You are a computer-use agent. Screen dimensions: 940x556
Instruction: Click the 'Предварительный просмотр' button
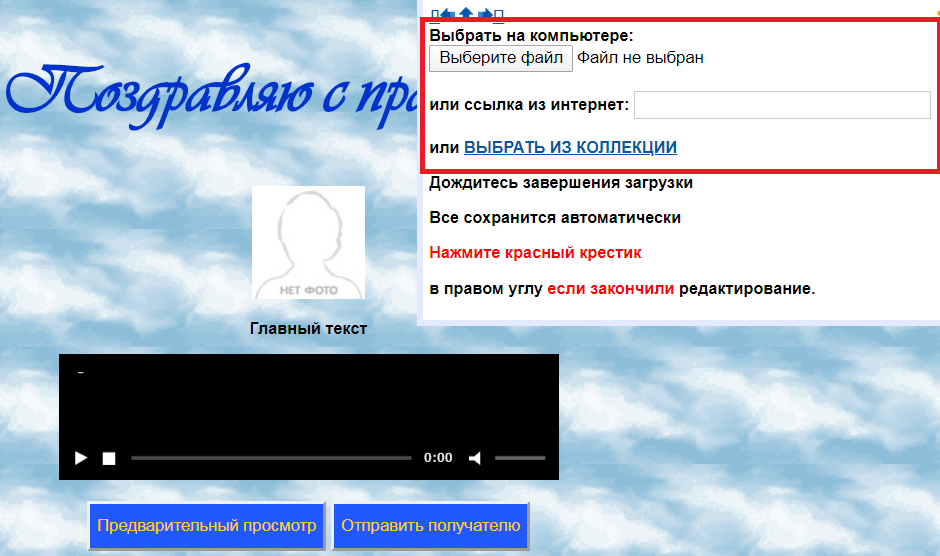207,526
